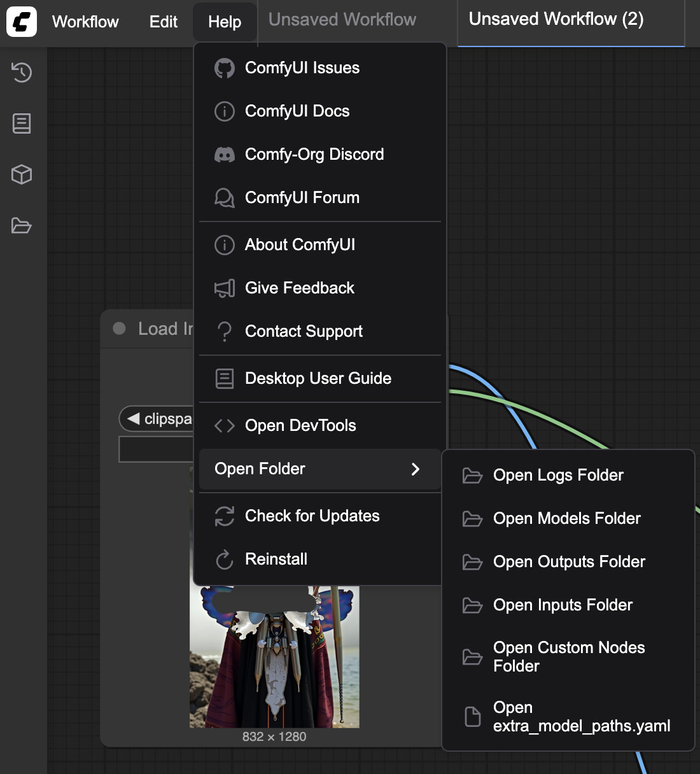
Task: Choose Open Inputs Folder submenu entry
Action: pyautogui.click(x=568, y=605)
